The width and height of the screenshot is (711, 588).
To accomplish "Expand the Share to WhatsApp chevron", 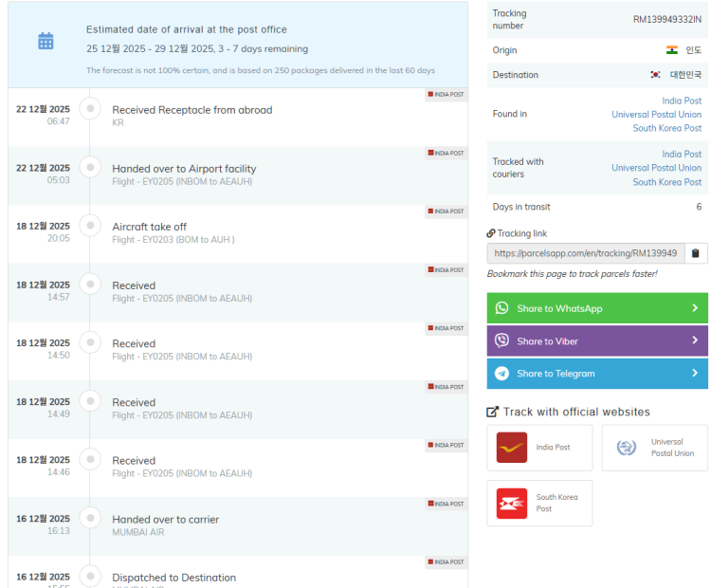I will pyautogui.click(x=694, y=308).
